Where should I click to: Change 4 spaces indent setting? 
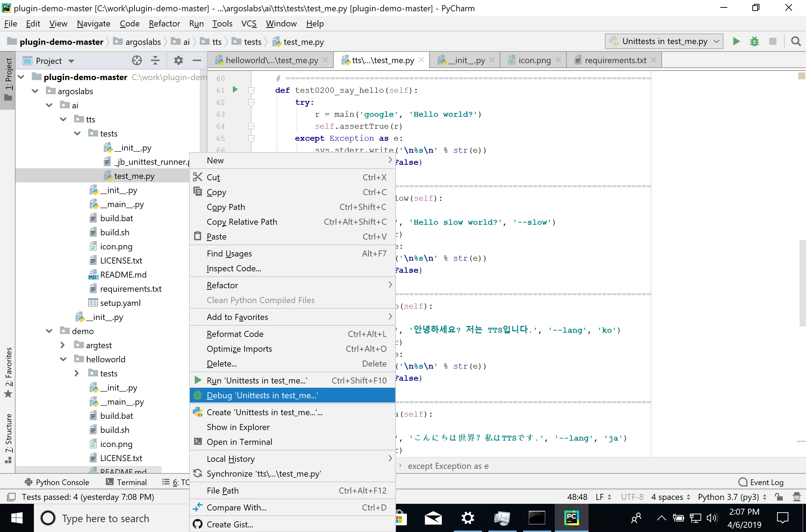670,497
